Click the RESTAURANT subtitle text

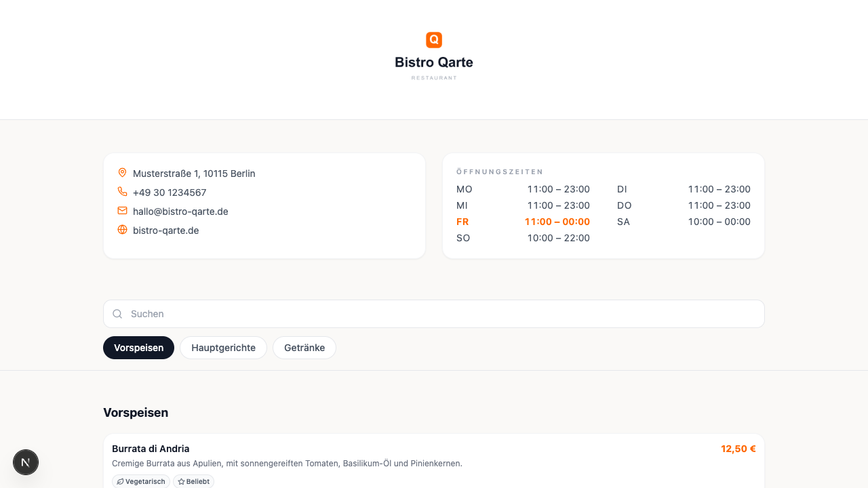[434, 78]
